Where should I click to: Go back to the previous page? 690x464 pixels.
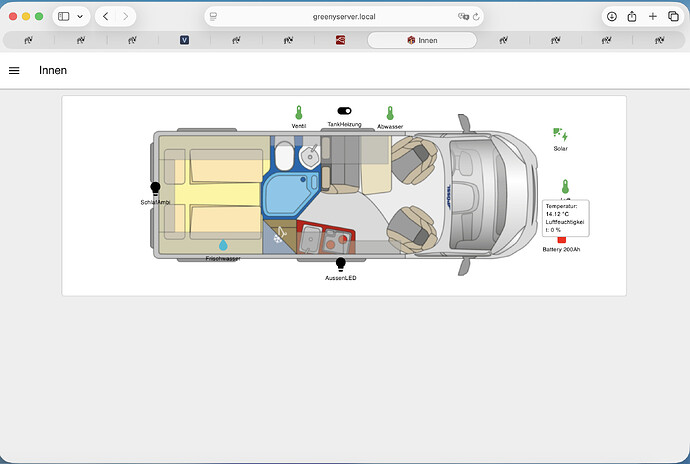(x=105, y=16)
